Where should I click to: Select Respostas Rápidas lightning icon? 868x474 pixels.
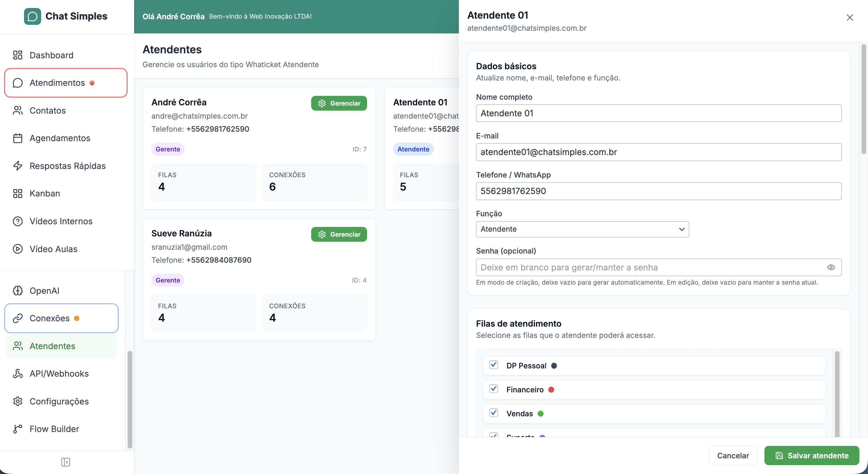coord(18,166)
